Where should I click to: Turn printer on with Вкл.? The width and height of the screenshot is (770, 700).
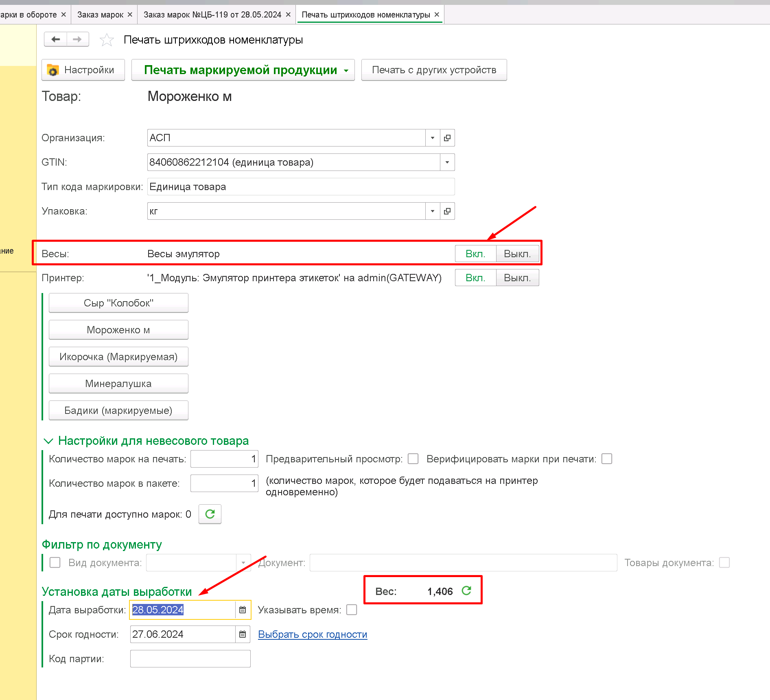pyautogui.click(x=475, y=278)
